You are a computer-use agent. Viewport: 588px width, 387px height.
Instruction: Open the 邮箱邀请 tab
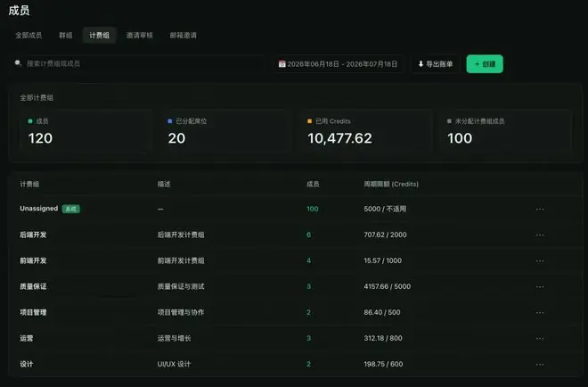pyautogui.click(x=183, y=36)
